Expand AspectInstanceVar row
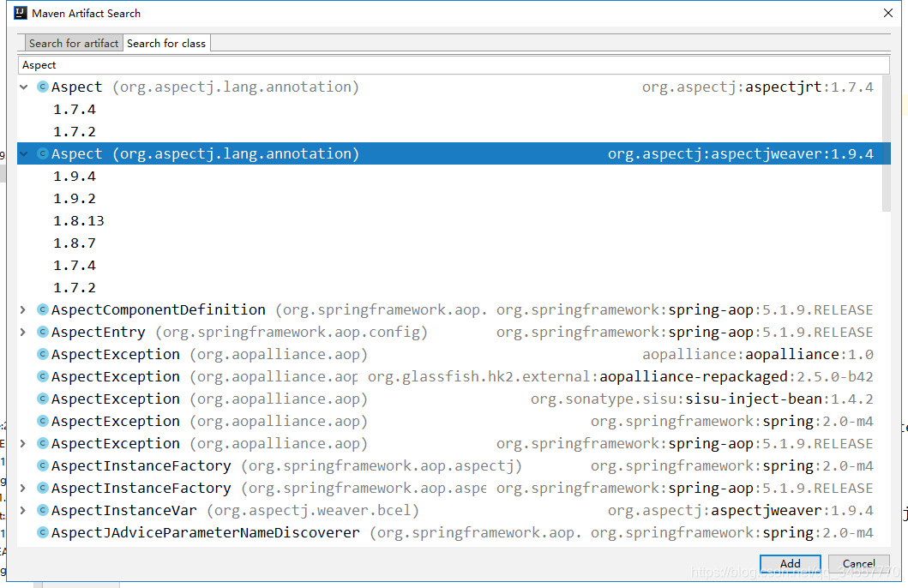The image size is (908, 588). 23,511
